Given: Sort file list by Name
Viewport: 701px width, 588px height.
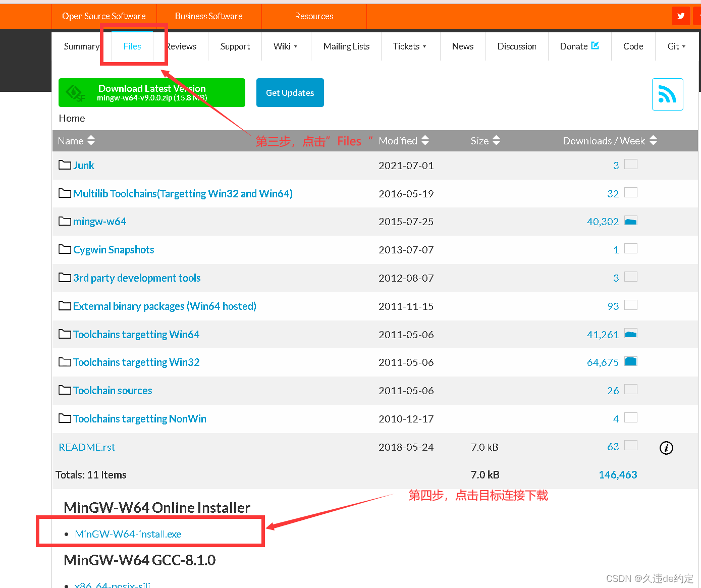Looking at the screenshot, I should coord(76,141).
